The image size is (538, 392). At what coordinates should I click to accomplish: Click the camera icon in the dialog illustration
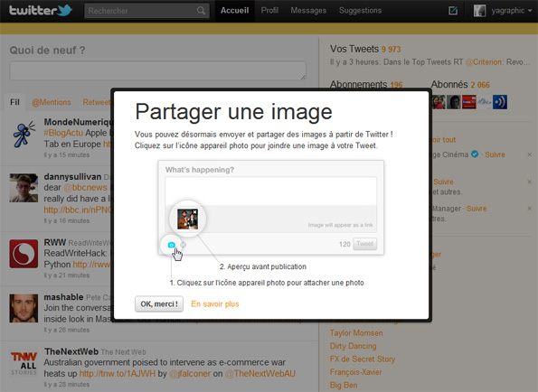pyautogui.click(x=171, y=245)
